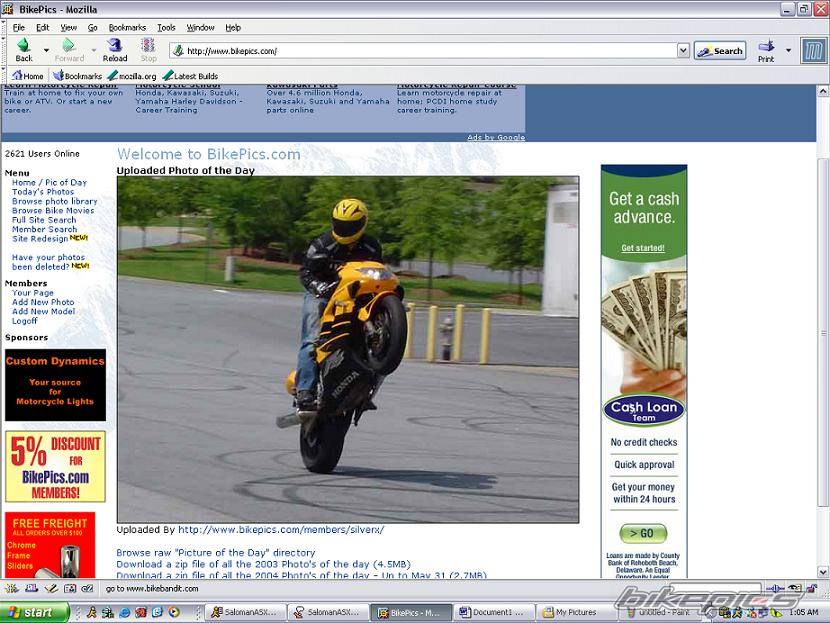Go back with the Back arrow button
830x623 pixels.
point(24,50)
